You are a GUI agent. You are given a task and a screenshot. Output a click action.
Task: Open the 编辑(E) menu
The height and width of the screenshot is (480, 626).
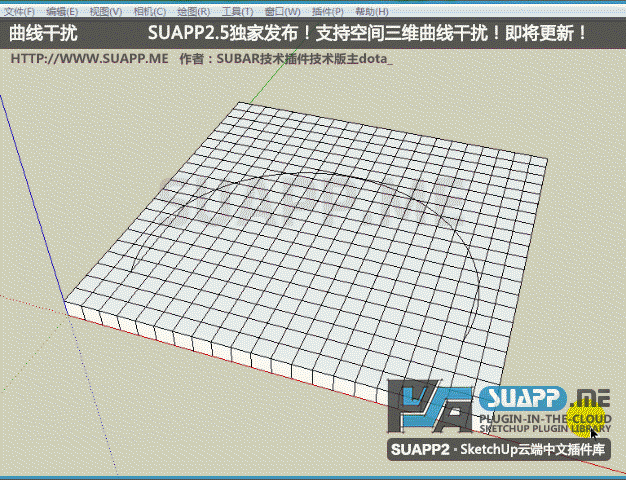[x=62, y=12]
